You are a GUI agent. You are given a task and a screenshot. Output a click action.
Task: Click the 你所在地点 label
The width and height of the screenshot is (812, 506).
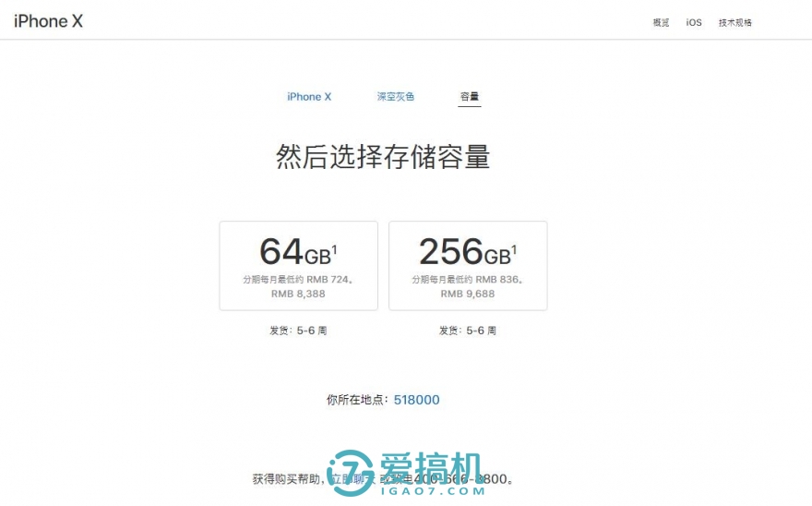tap(357, 400)
